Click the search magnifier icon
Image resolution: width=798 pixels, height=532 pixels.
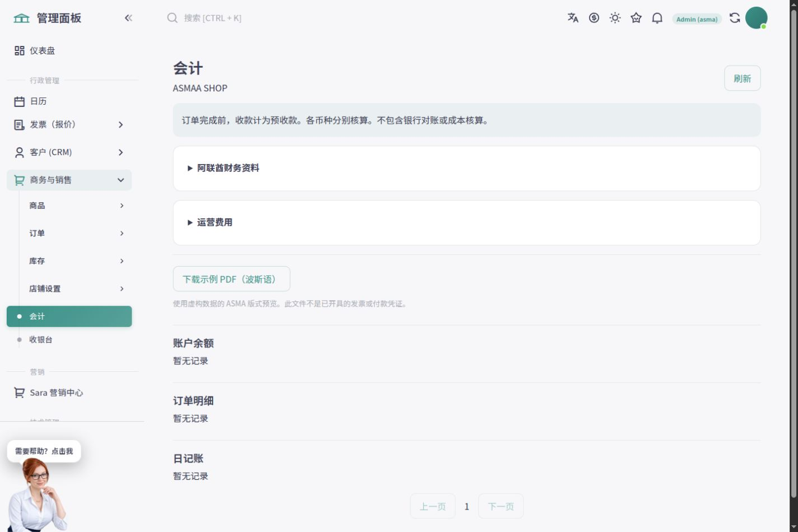(172, 18)
